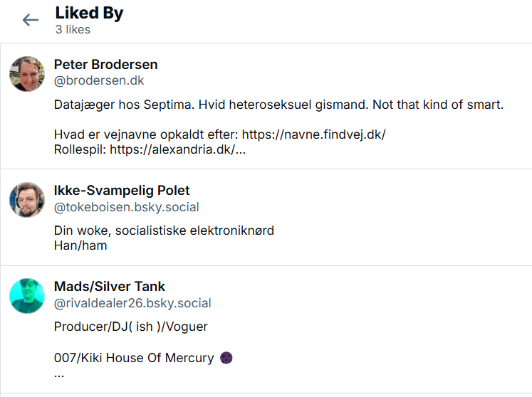This screenshot has height=397, width=532.
Task: Follow the alexandria.dk link in the bio
Action: pyautogui.click(x=177, y=149)
